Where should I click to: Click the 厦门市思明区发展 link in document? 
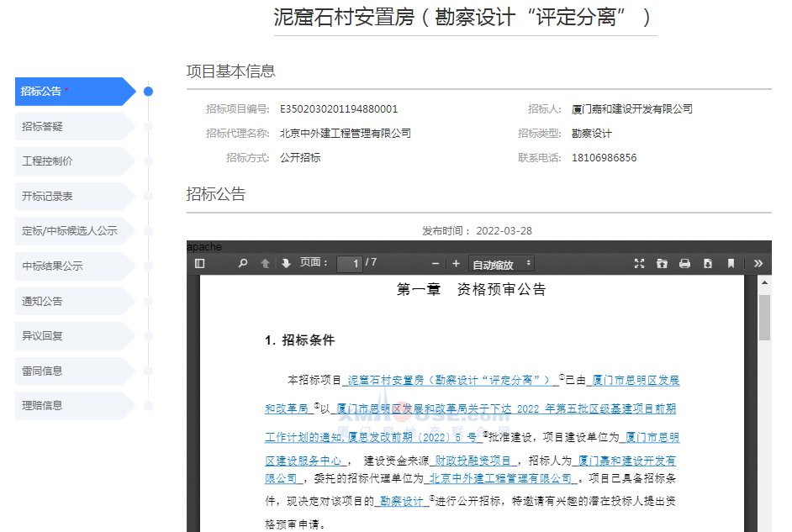tap(636, 381)
